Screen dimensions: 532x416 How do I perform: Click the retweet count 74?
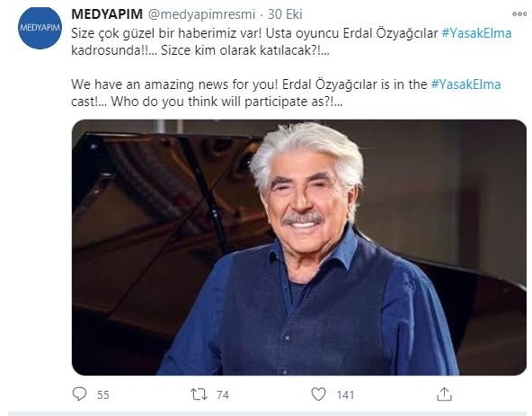point(223,395)
